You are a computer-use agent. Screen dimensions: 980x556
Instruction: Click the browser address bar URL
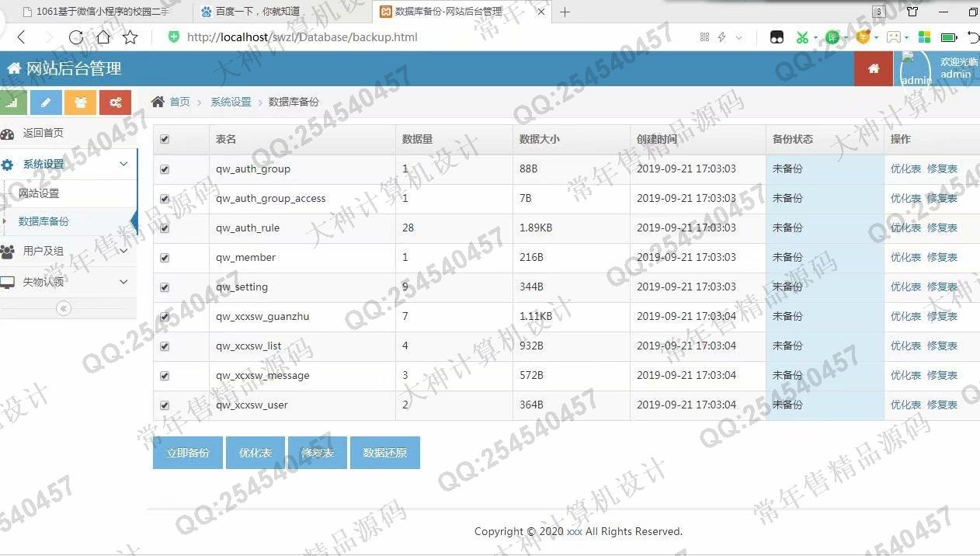point(303,37)
